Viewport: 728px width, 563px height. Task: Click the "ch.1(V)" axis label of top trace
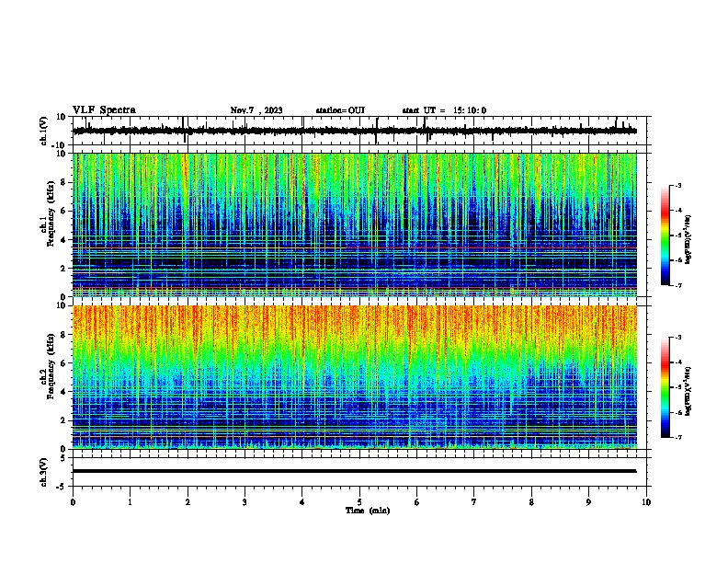pos(44,131)
